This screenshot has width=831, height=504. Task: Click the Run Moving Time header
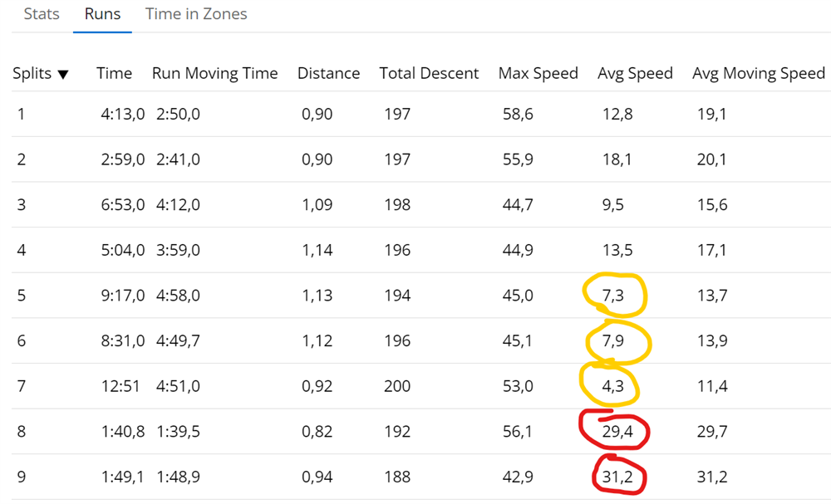click(214, 73)
